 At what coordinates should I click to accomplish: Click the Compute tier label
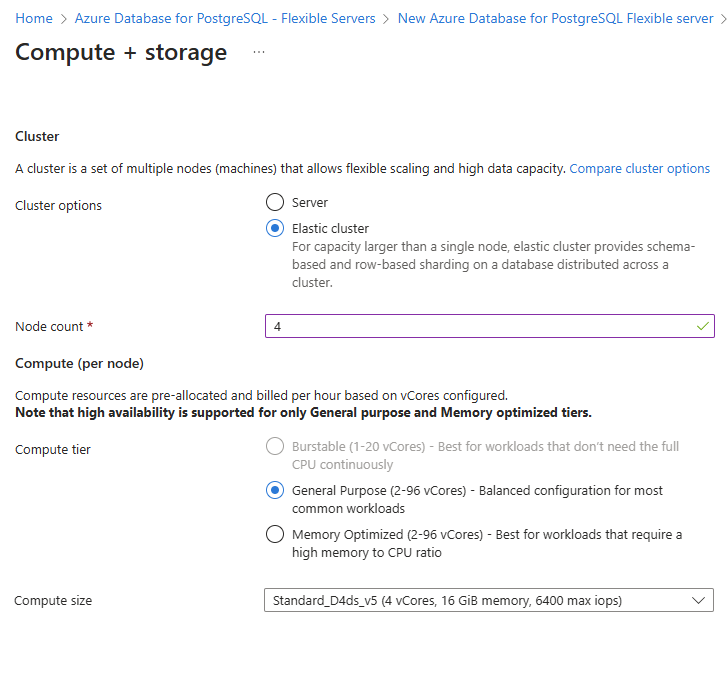coord(53,450)
